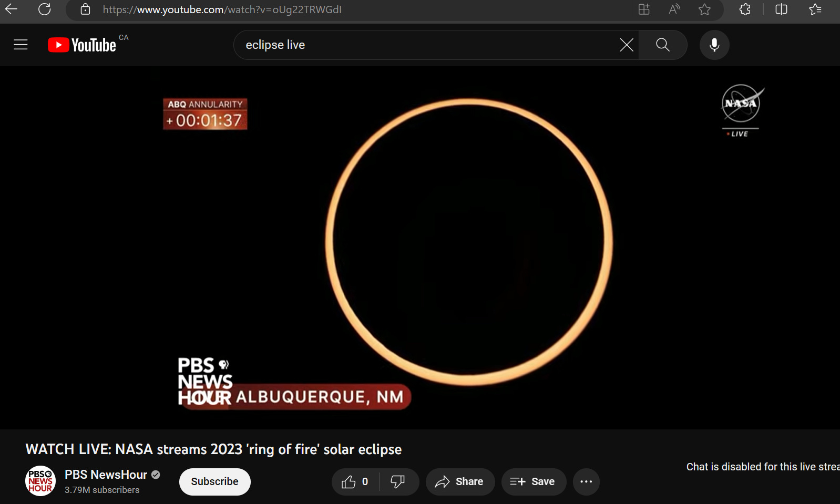Viewport: 840px width, 504px height.
Task: Share the eclipse video
Action: pyautogui.click(x=460, y=481)
